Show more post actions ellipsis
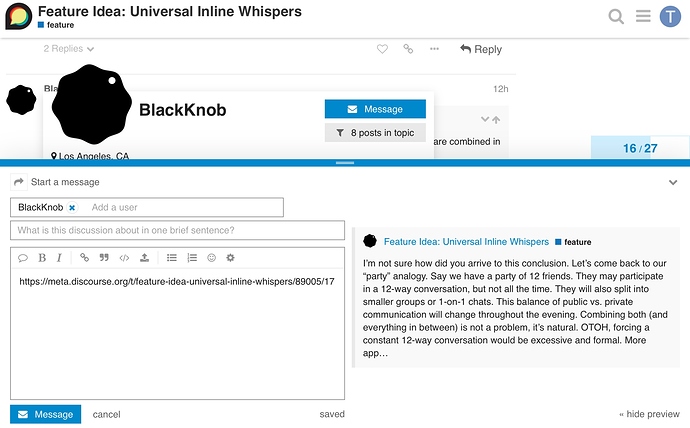The width and height of the screenshot is (690, 428). point(434,49)
